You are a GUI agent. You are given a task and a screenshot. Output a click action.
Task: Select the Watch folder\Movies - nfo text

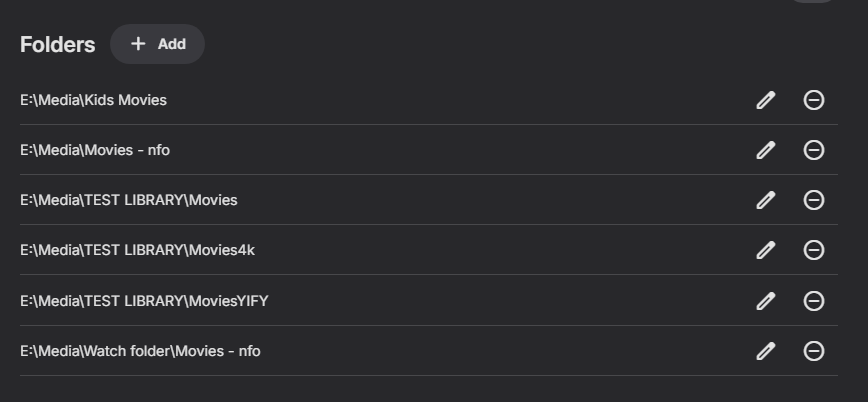pyautogui.click(x=140, y=351)
